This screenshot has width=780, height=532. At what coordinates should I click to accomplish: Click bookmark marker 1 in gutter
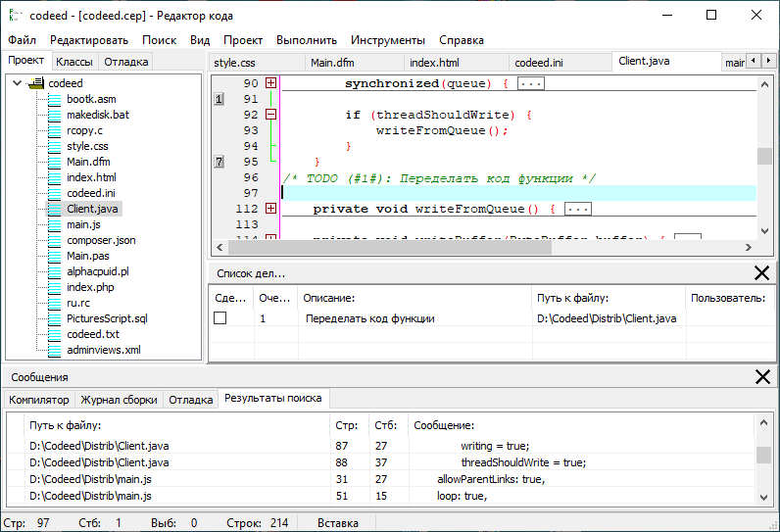click(x=219, y=99)
